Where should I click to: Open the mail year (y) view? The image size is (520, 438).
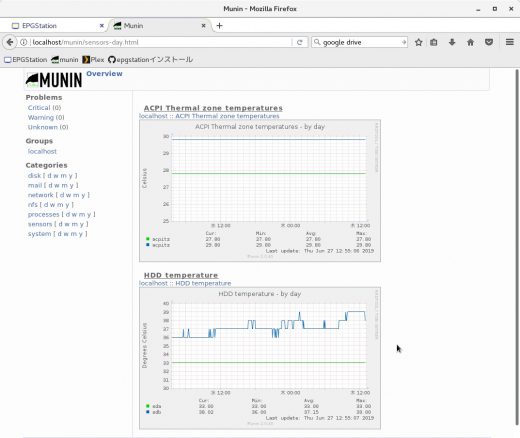[x=71, y=185]
